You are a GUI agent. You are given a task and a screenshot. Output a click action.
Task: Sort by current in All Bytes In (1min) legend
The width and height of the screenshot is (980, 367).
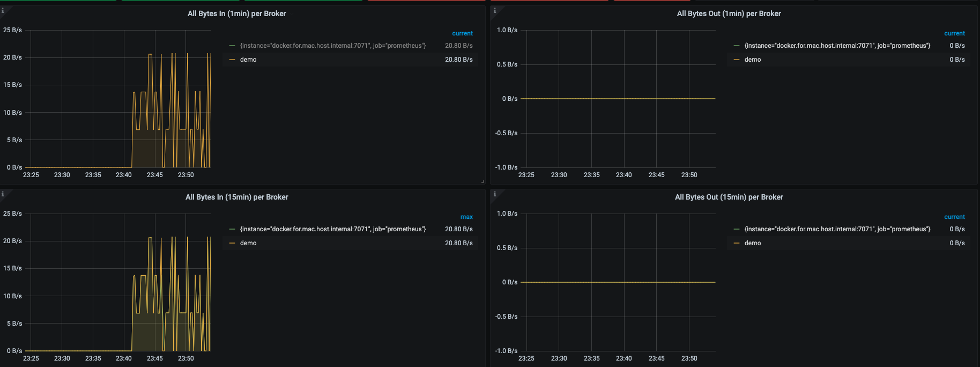(x=462, y=33)
